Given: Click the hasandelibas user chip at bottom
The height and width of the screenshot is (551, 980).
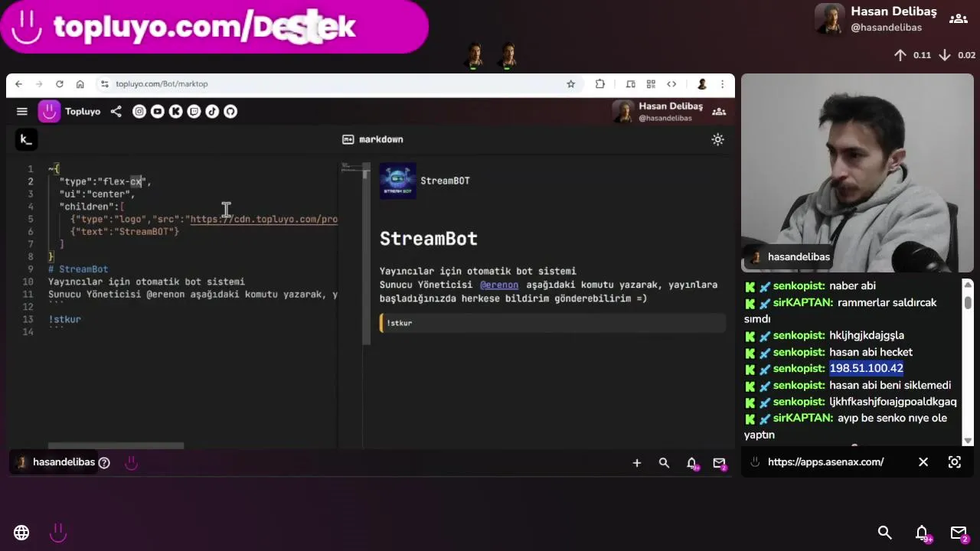Looking at the screenshot, I should (56, 462).
